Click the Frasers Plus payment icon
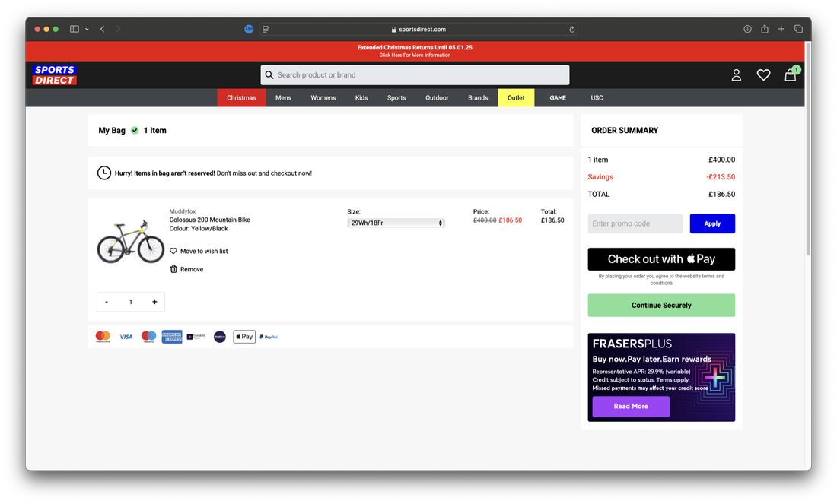 click(x=196, y=337)
